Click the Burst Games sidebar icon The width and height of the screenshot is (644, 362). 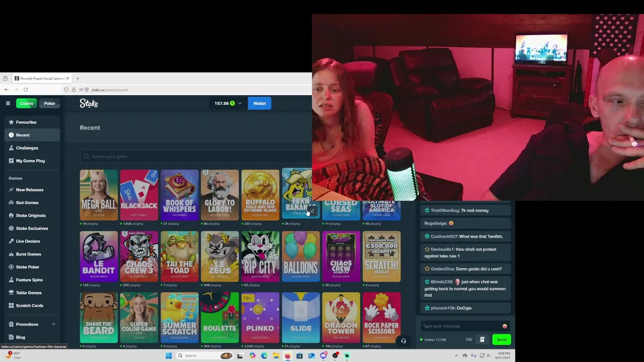pos(11,254)
